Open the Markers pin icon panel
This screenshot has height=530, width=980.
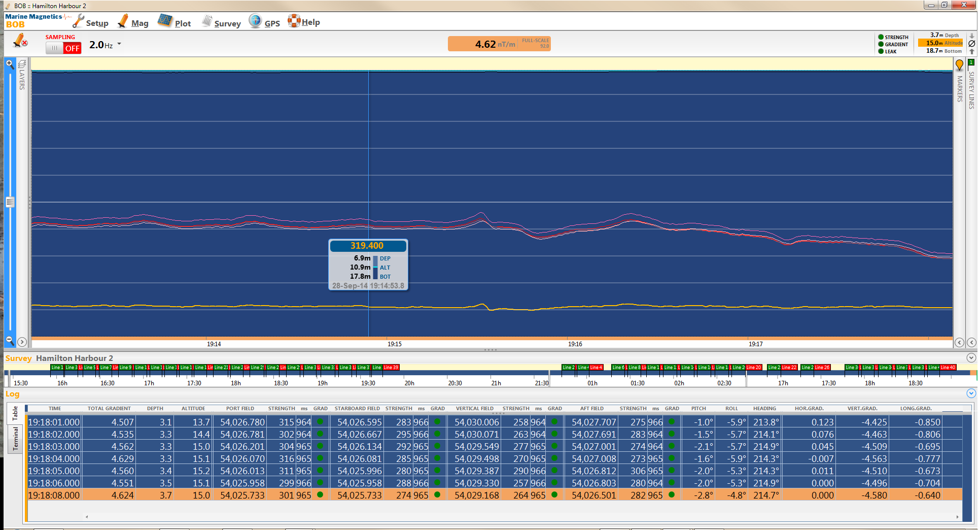click(959, 65)
